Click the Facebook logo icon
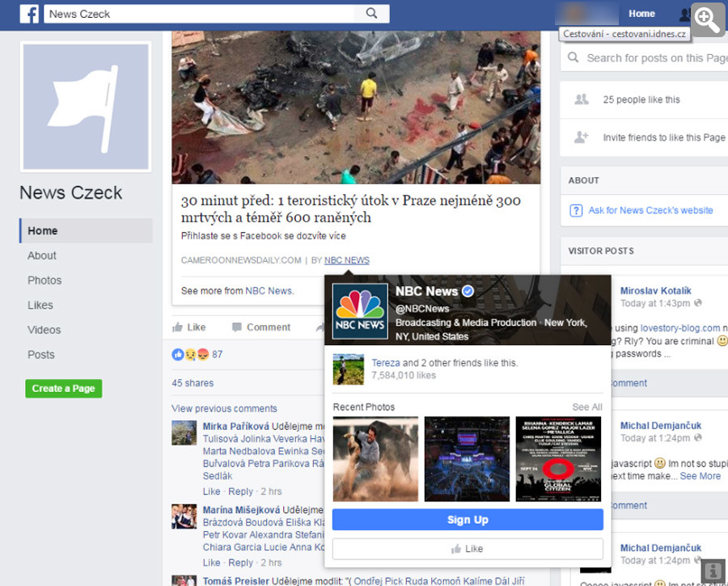The image size is (728, 586). pyautogui.click(x=29, y=14)
